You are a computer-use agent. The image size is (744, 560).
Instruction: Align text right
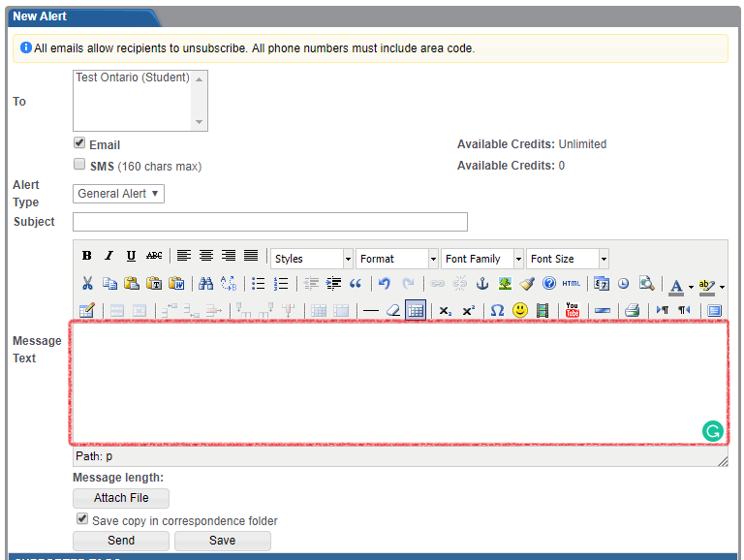point(229,256)
